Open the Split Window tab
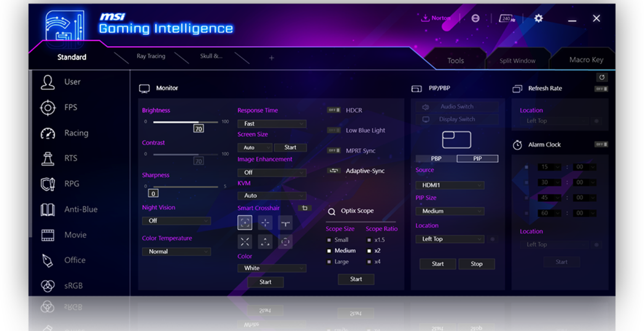This screenshot has height=331, width=644. [x=517, y=61]
